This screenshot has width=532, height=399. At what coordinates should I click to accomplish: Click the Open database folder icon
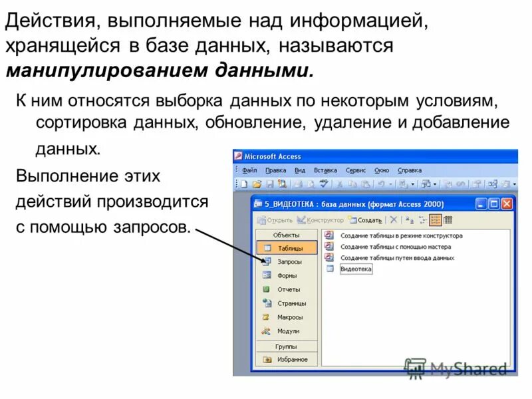click(257, 184)
